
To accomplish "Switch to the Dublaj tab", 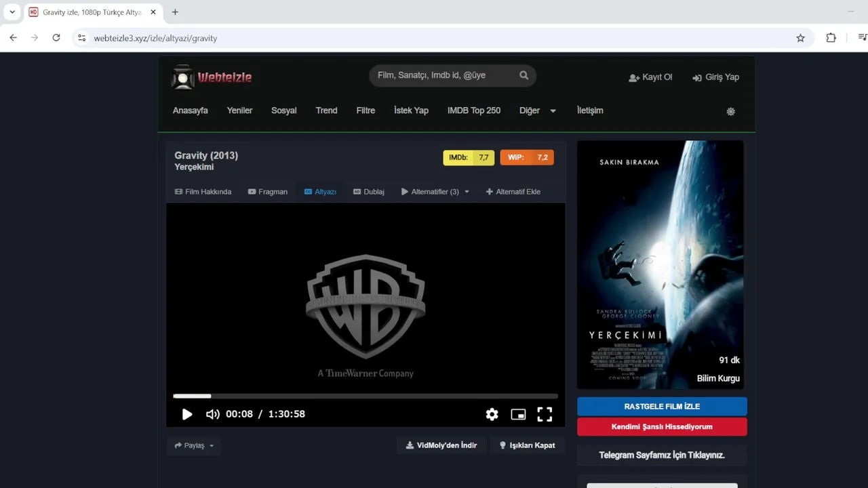I will pos(368,192).
